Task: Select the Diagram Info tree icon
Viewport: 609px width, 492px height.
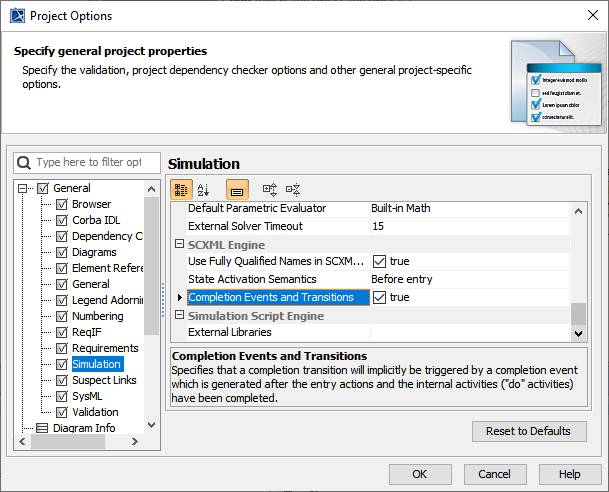Action: [43, 428]
